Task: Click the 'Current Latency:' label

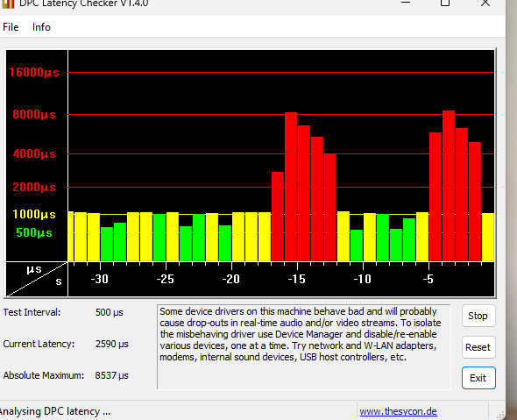Action: coord(39,344)
